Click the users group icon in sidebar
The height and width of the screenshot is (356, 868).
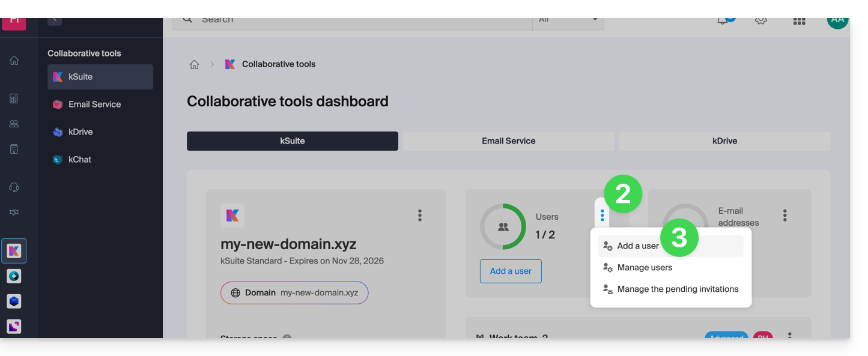tap(14, 124)
